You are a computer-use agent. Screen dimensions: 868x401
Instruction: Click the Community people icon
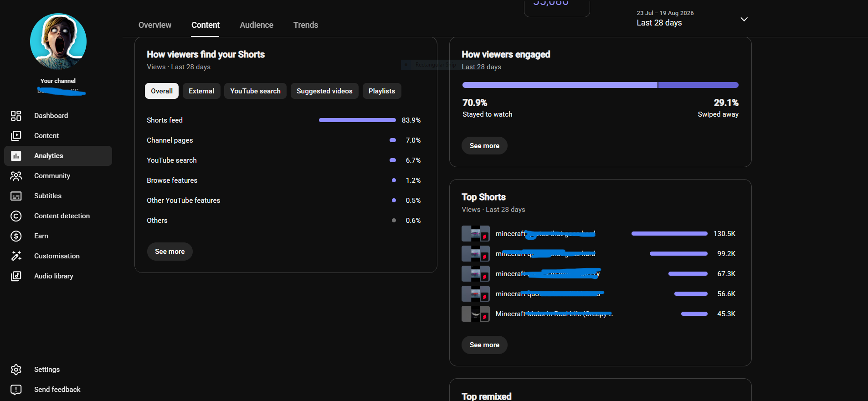point(16,176)
